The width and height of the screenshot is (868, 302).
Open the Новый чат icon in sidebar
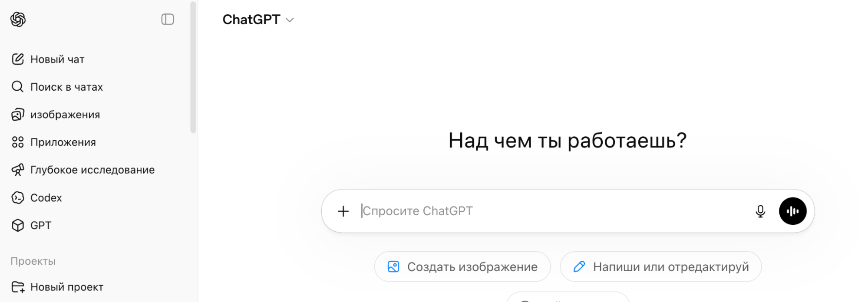[18, 59]
